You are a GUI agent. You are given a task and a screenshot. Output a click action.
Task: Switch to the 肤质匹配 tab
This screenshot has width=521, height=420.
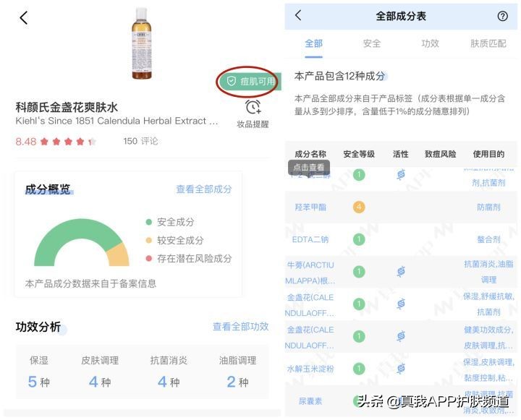(488, 43)
